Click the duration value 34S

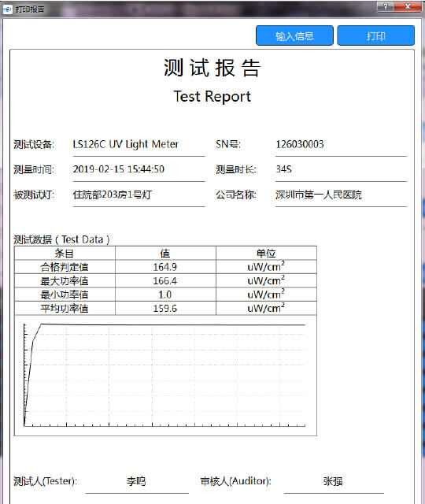[x=283, y=169]
